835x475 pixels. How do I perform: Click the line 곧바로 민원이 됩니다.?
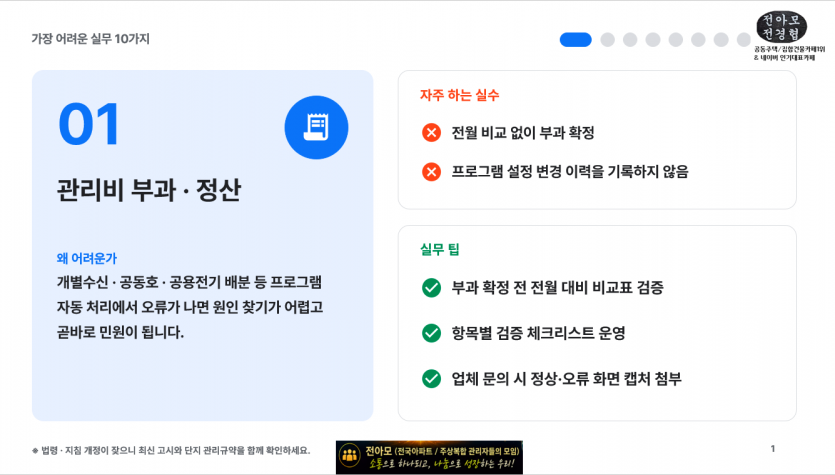[120, 332]
